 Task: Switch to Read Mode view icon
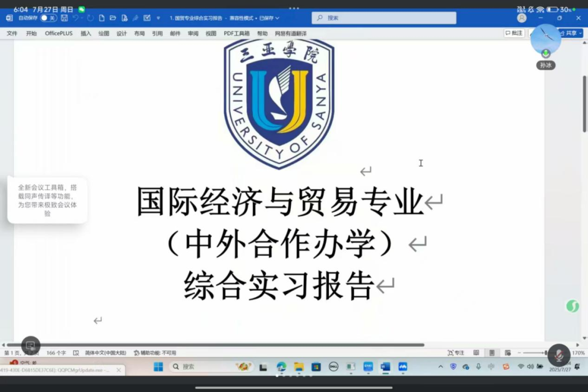pos(476,353)
